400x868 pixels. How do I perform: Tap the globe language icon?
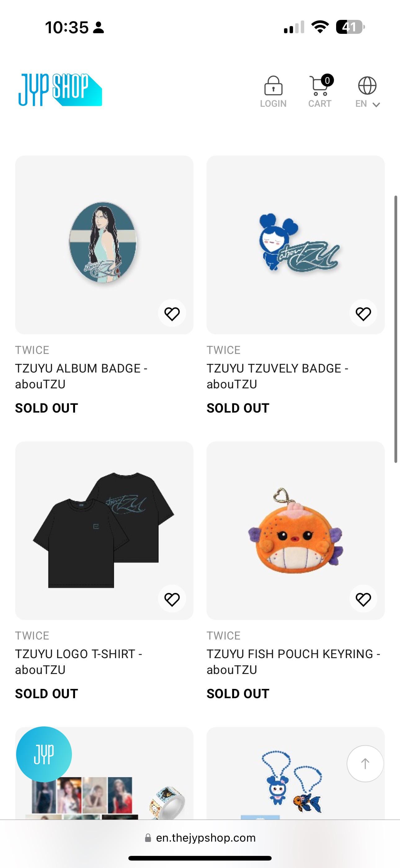(367, 86)
